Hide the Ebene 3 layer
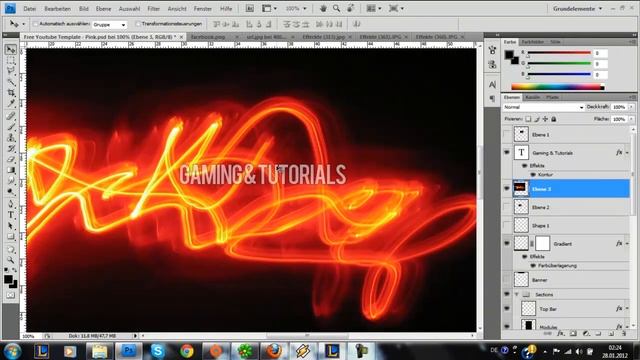640x360 pixels. [507, 189]
